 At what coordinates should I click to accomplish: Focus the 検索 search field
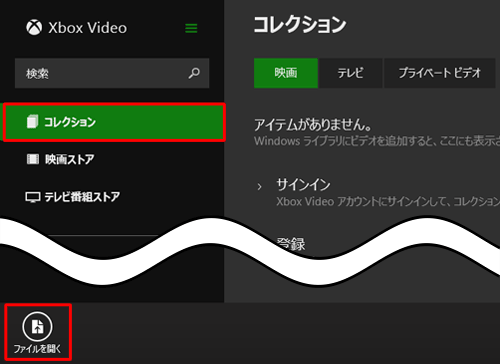(x=112, y=73)
